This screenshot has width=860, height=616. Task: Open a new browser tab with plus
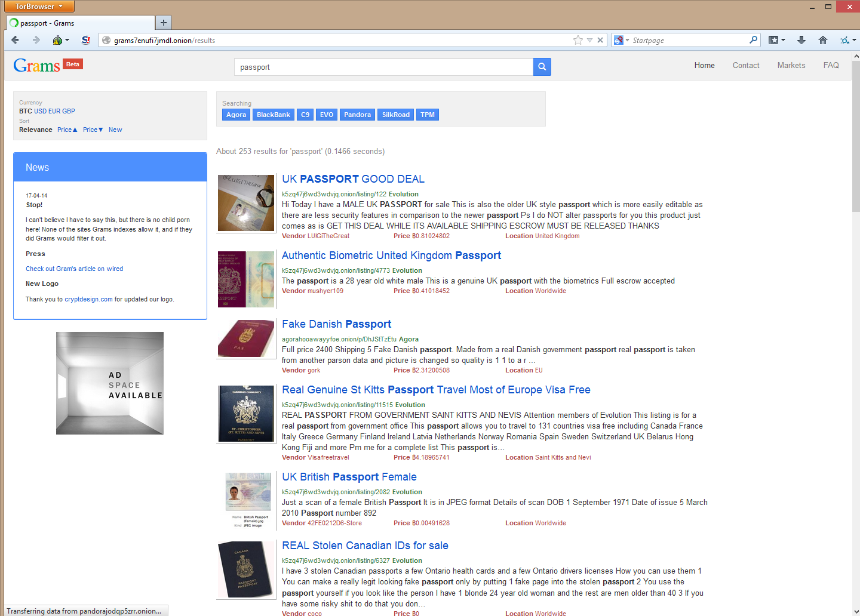click(163, 23)
